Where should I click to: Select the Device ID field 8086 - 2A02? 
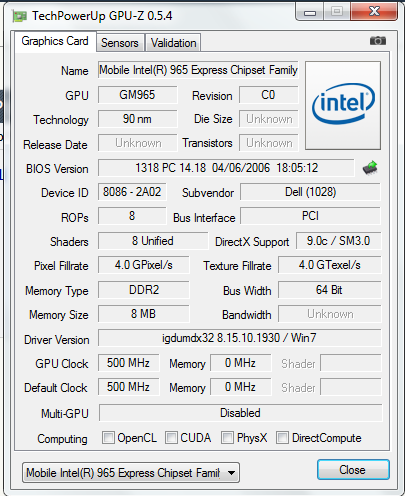pos(132,192)
